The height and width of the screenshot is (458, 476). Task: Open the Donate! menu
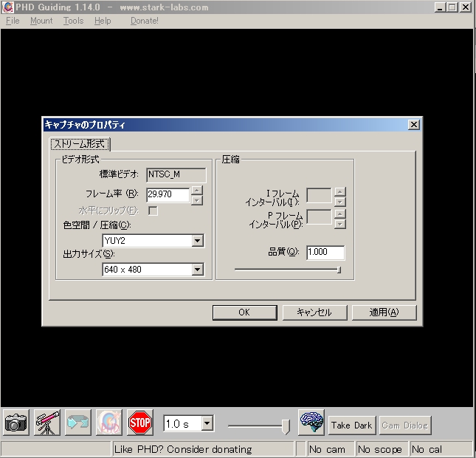144,21
